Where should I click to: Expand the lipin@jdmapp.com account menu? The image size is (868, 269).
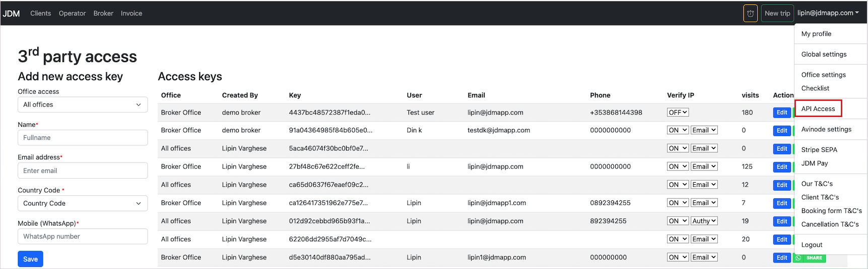(828, 13)
